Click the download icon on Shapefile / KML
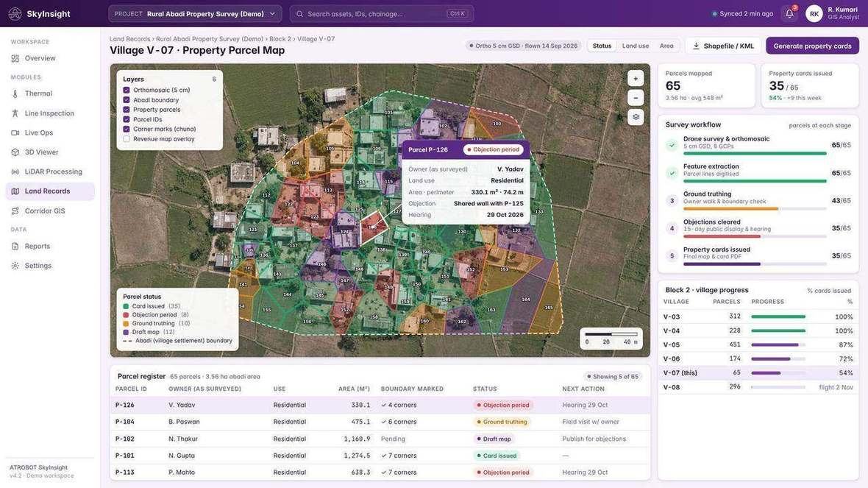Image resolution: width=868 pixels, height=488 pixels. point(696,46)
